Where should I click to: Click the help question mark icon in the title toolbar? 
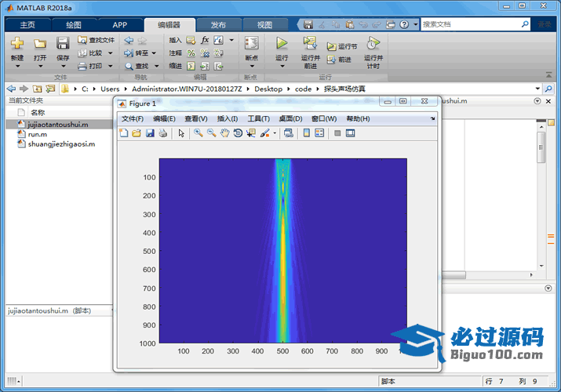(x=404, y=24)
